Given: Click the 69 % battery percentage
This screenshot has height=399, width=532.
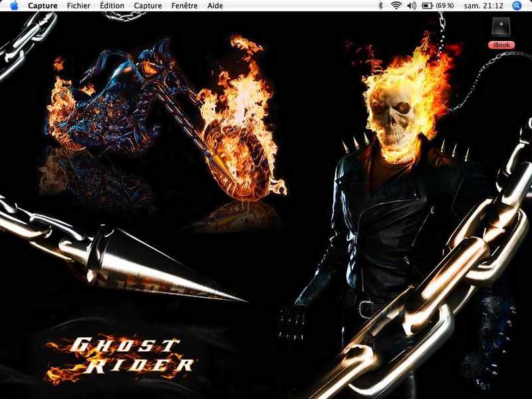Looking at the screenshot, I should pos(445,6).
